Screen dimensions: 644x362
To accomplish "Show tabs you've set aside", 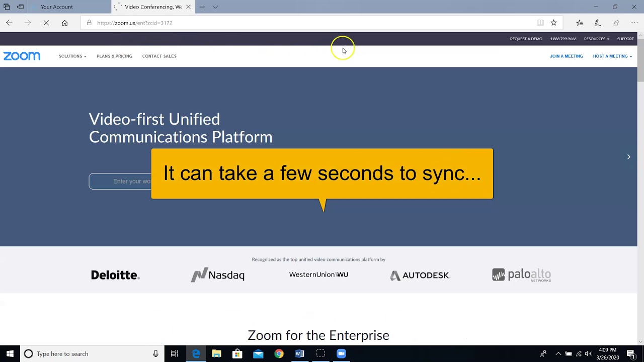I will [x=7, y=7].
